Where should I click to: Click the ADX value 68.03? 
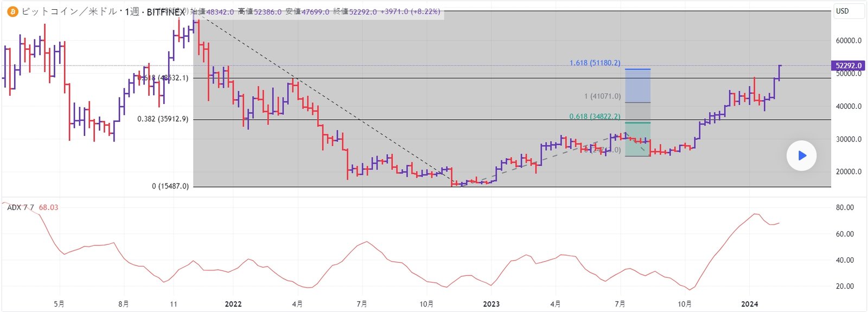48,207
